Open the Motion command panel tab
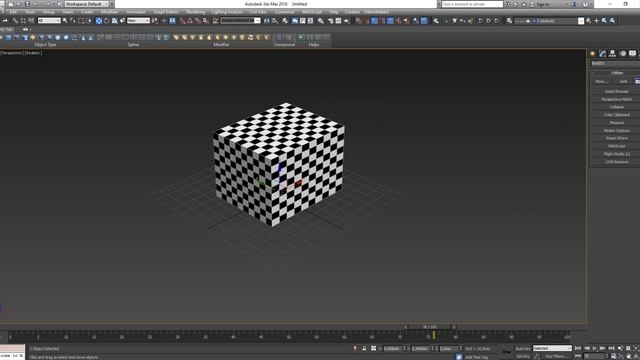This screenshot has height=360, width=640. (x=623, y=53)
